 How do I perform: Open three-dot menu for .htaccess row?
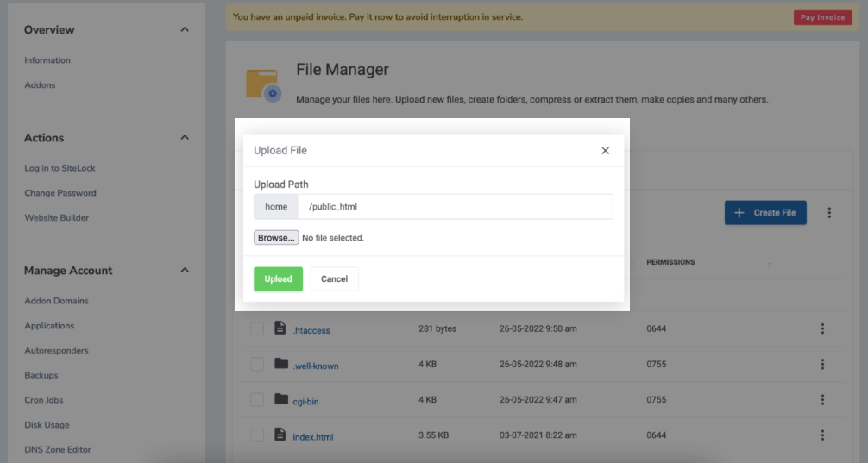[x=822, y=328]
